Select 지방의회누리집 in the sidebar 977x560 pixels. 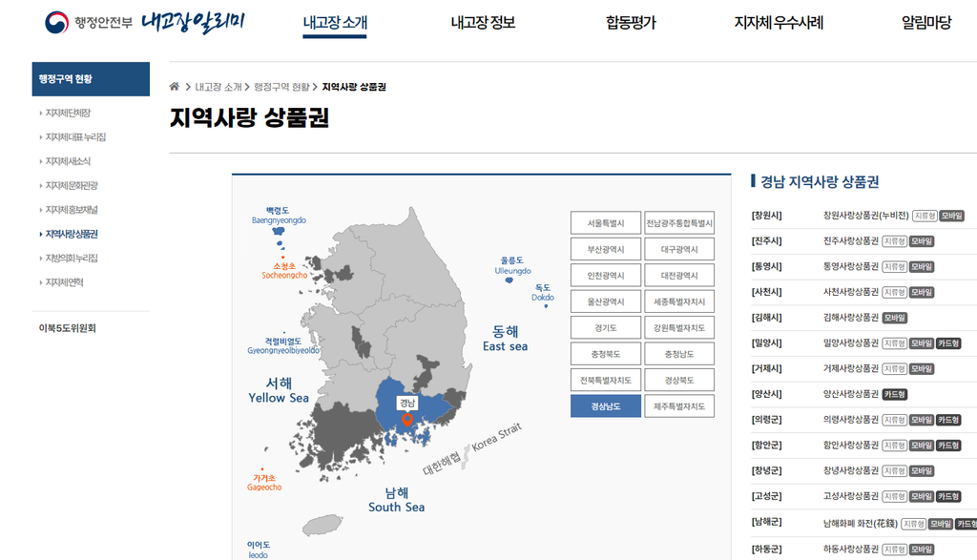pos(71,258)
